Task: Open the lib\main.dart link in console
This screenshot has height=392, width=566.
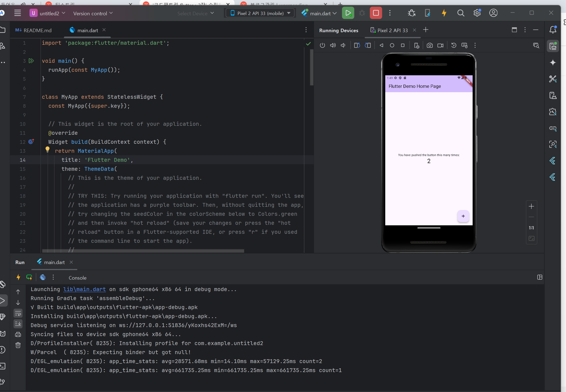Action: click(84, 289)
